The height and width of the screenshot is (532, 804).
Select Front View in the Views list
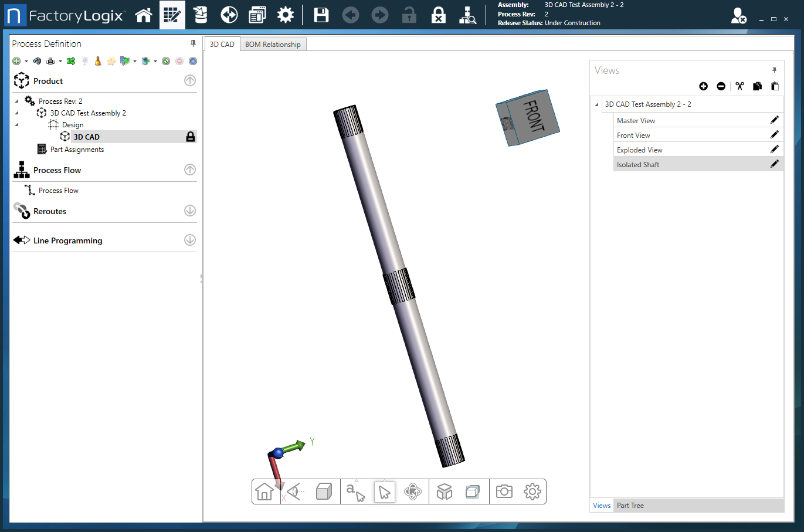[x=633, y=135]
